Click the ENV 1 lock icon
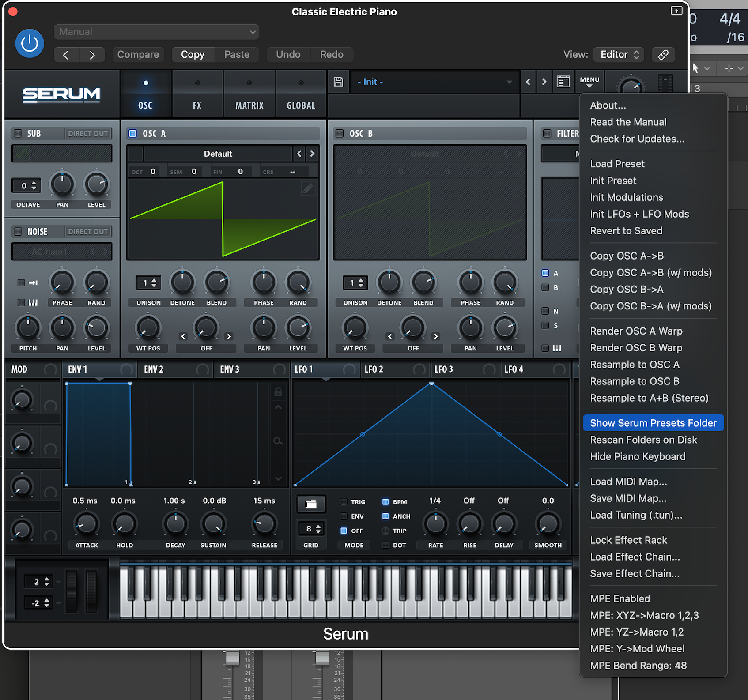Viewport: 748px width, 700px height. coord(278,391)
